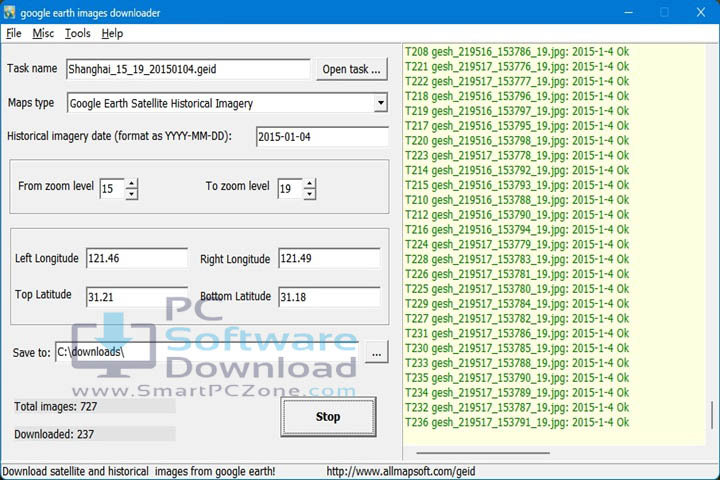Select log line T225 gesh_219517_153780_19.jpg

click(517, 288)
